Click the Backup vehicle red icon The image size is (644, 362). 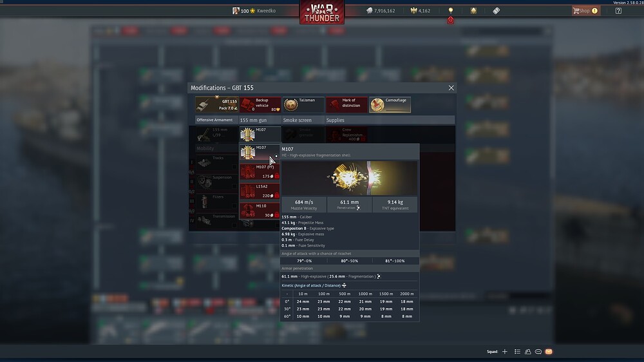(247, 105)
